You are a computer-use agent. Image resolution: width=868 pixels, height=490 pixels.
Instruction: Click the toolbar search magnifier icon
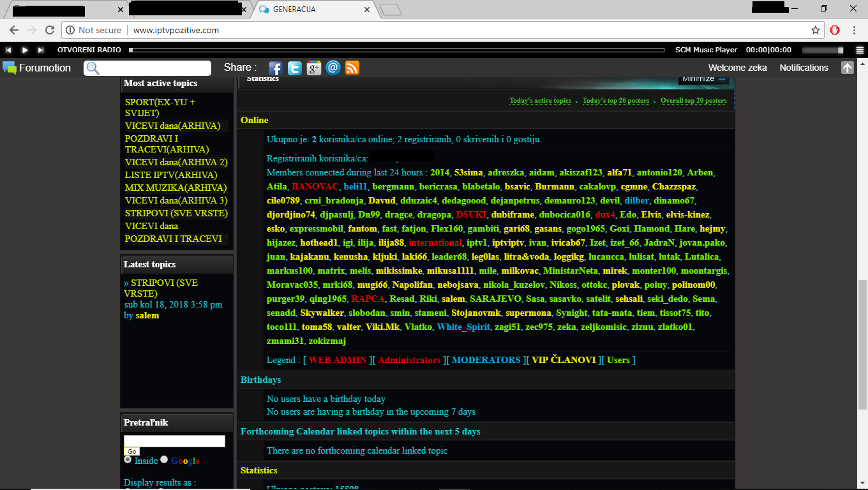93,68
